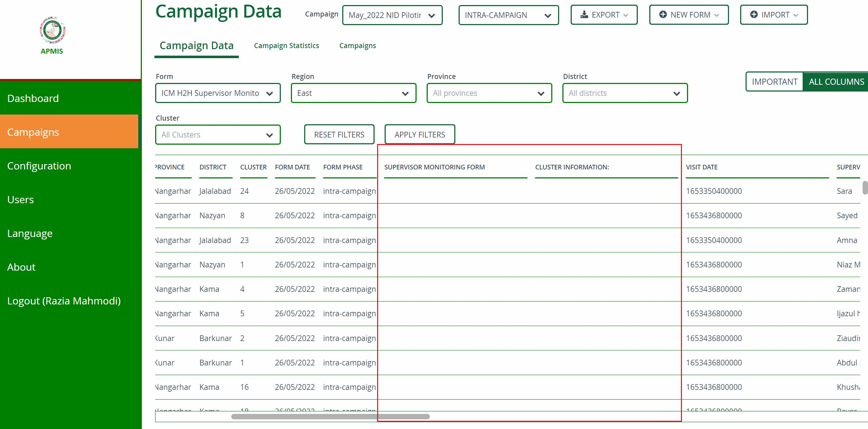
Task: Click the plus icon on IMPORT
Action: [754, 15]
